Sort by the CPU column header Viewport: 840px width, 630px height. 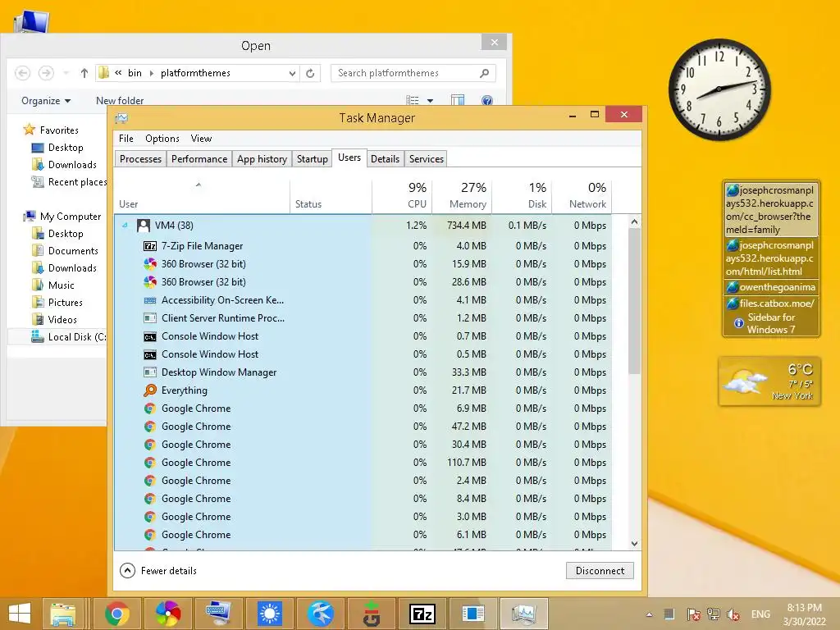click(x=402, y=195)
